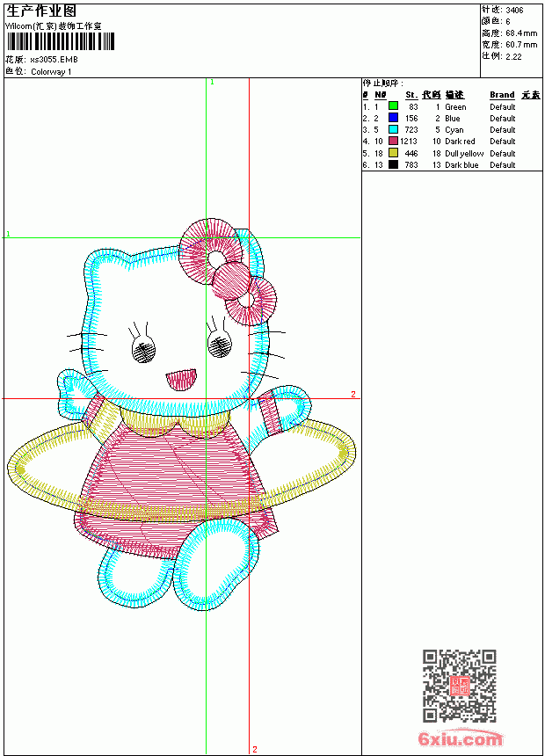545x756 pixels.
Task: Click the Cyan description cell
Action: click(454, 130)
